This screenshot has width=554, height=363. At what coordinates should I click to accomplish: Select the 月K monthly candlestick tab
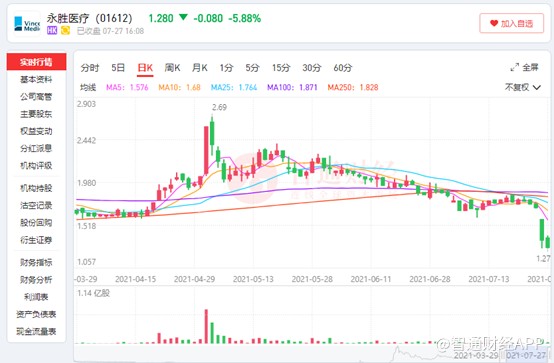point(200,68)
